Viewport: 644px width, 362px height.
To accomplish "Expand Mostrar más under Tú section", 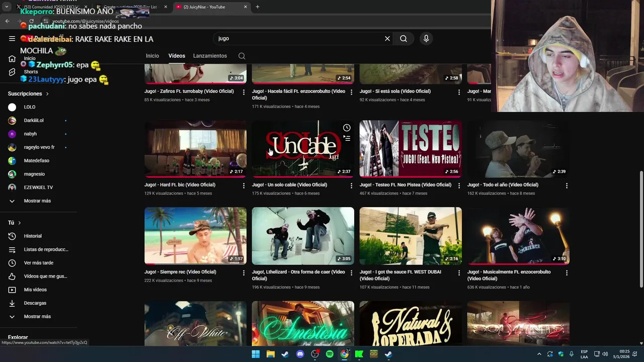I will (38, 317).
